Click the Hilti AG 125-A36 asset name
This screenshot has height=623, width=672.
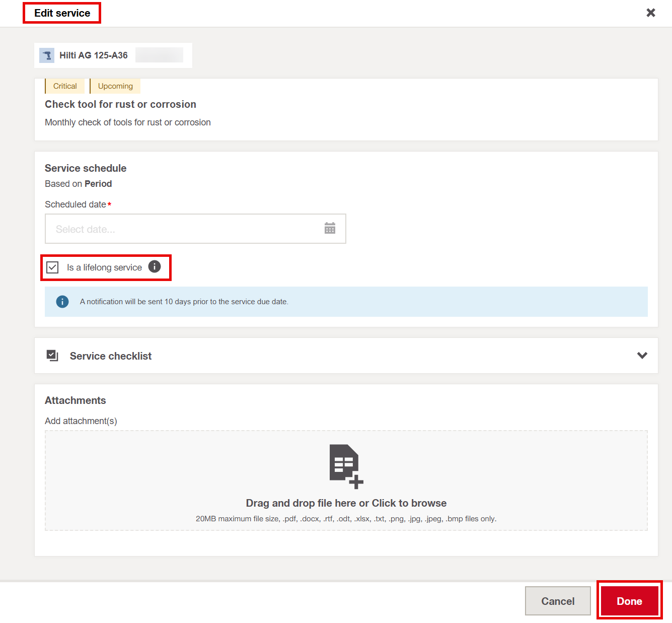click(94, 55)
